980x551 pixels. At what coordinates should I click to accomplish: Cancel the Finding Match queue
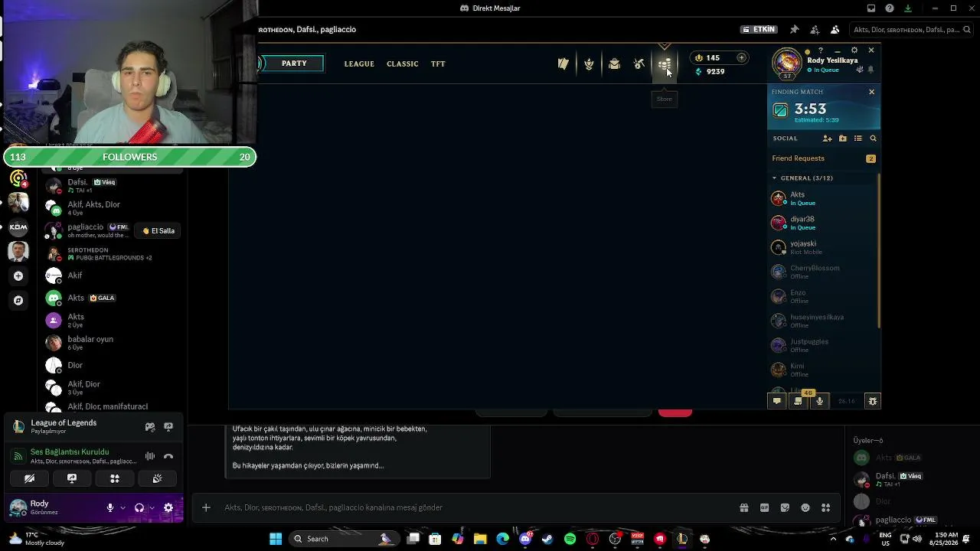[x=871, y=92]
